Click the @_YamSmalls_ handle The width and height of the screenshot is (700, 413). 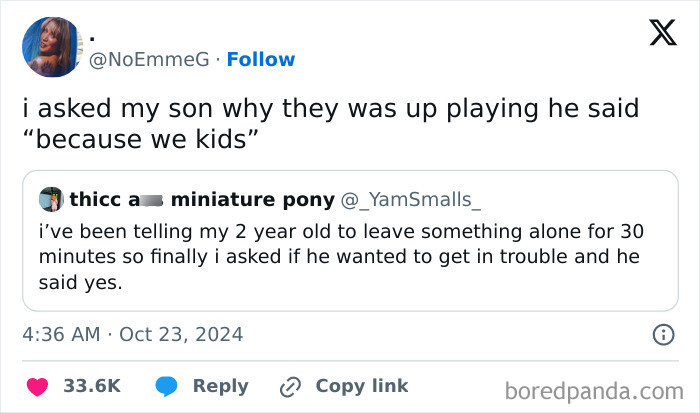411,199
